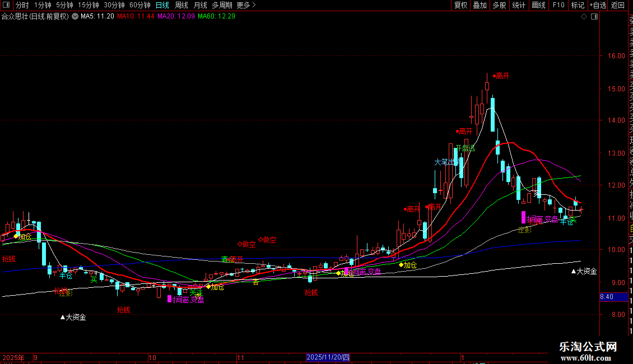Click the MA10: 11.44 indicator label
633x364 pixels.
point(136,17)
